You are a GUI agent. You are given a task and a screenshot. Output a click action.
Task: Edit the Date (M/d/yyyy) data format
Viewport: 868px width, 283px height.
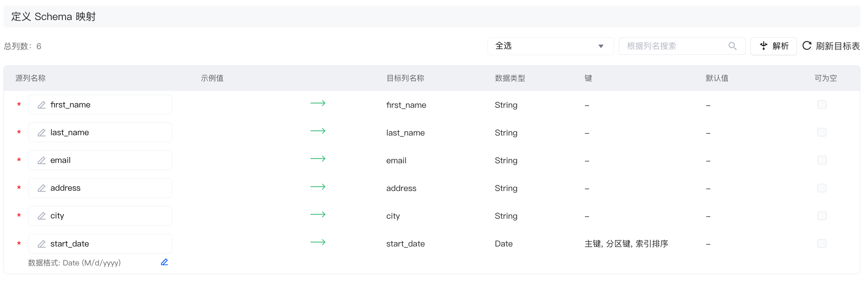[164, 262]
